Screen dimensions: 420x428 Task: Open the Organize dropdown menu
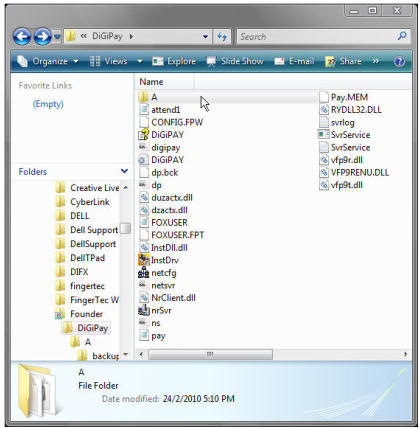click(48, 61)
